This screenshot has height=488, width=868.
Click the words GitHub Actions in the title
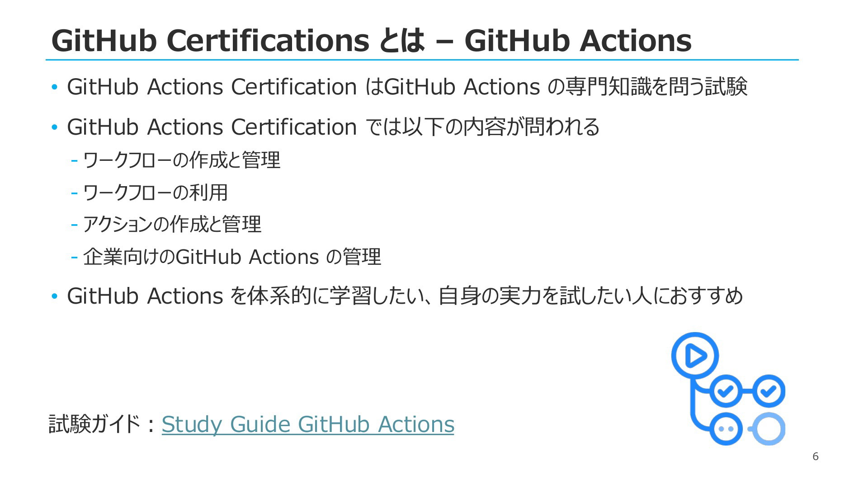tap(578, 40)
